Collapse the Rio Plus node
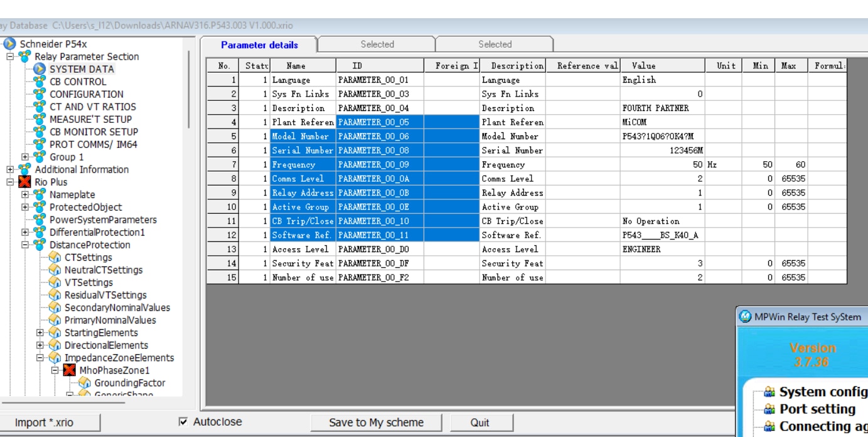 [x=10, y=182]
